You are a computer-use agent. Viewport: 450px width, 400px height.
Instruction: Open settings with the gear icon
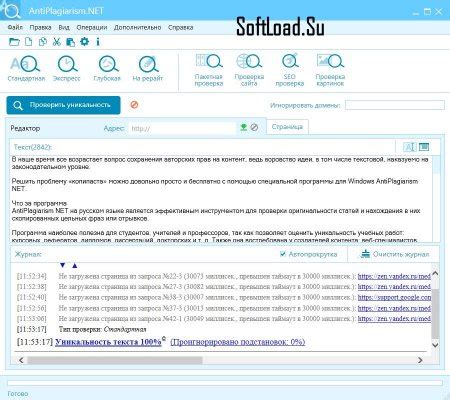(85, 42)
